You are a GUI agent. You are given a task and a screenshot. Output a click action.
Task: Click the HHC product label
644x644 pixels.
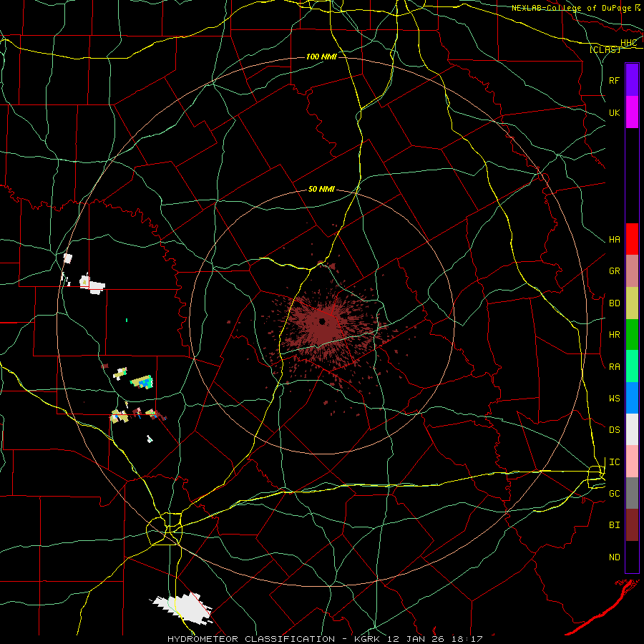pyautogui.click(x=628, y=43)
